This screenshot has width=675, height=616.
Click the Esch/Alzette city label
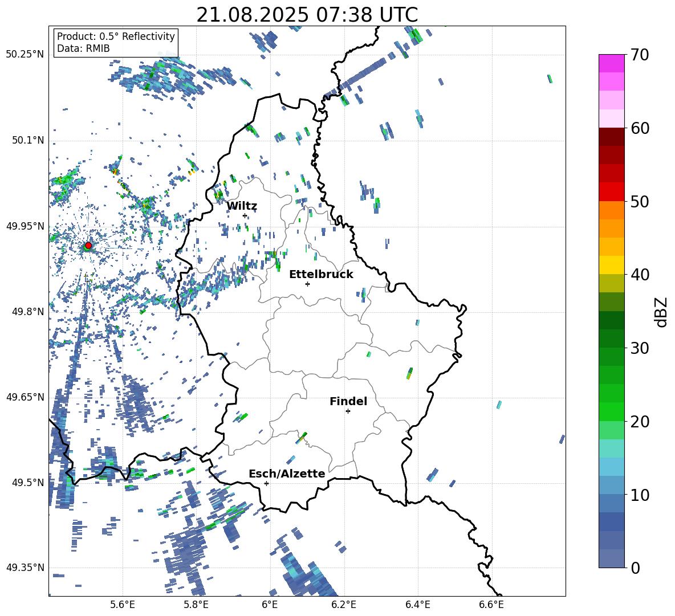(x=287, y=474)
